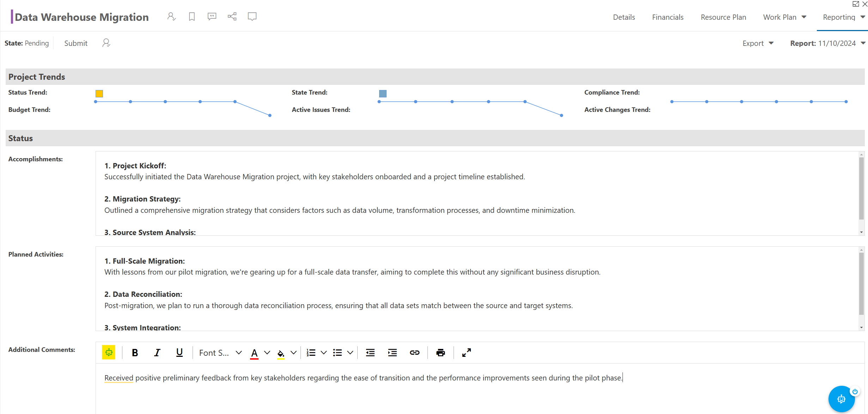Screen dimensions: 868x414
Task: Decrease indent in comments editor
Action: coord(370,353)
